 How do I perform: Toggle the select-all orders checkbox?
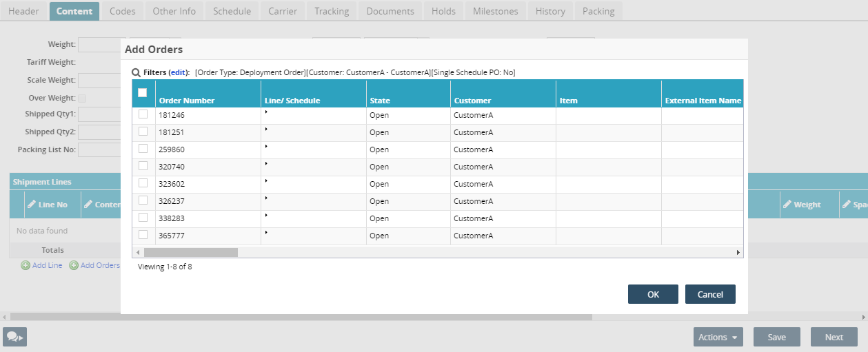pos(143,93)
